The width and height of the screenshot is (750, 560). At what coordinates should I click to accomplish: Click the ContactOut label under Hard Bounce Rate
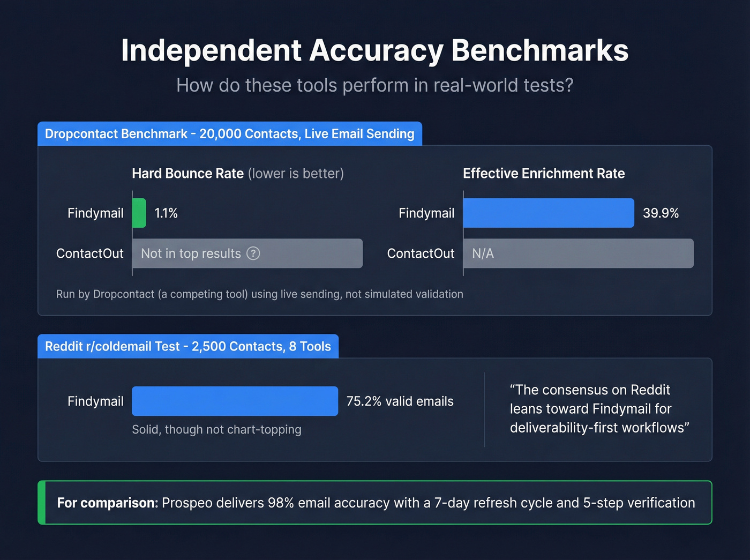click(90, 253)
